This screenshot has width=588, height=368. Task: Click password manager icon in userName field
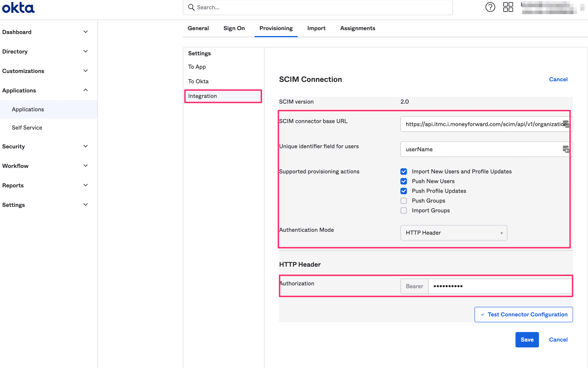[x=566, y=149]
